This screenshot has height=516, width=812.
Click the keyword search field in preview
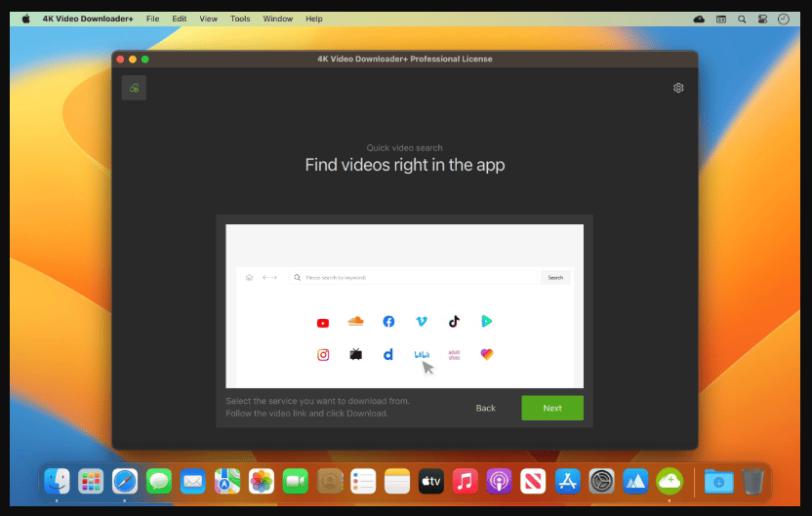(x=413, y=277)
